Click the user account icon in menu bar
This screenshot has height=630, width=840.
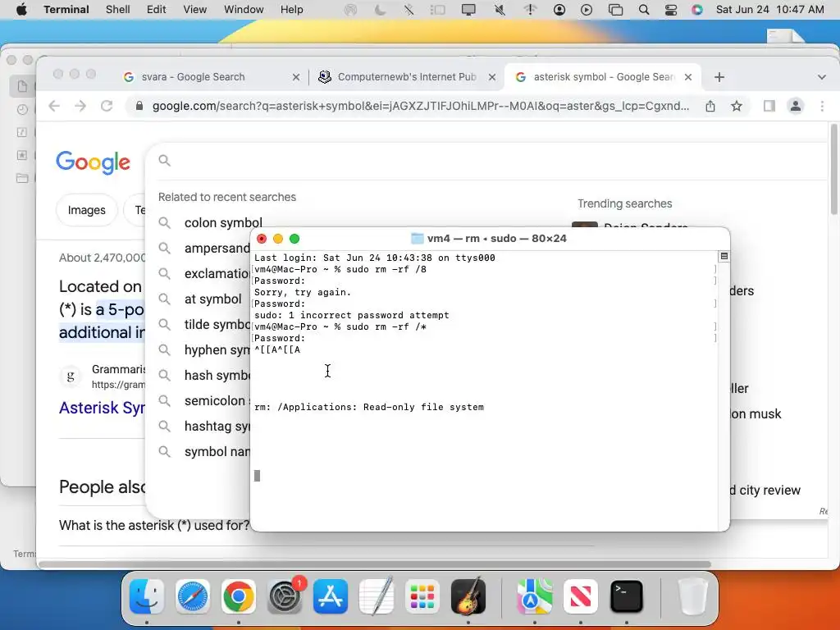point(559,9)
